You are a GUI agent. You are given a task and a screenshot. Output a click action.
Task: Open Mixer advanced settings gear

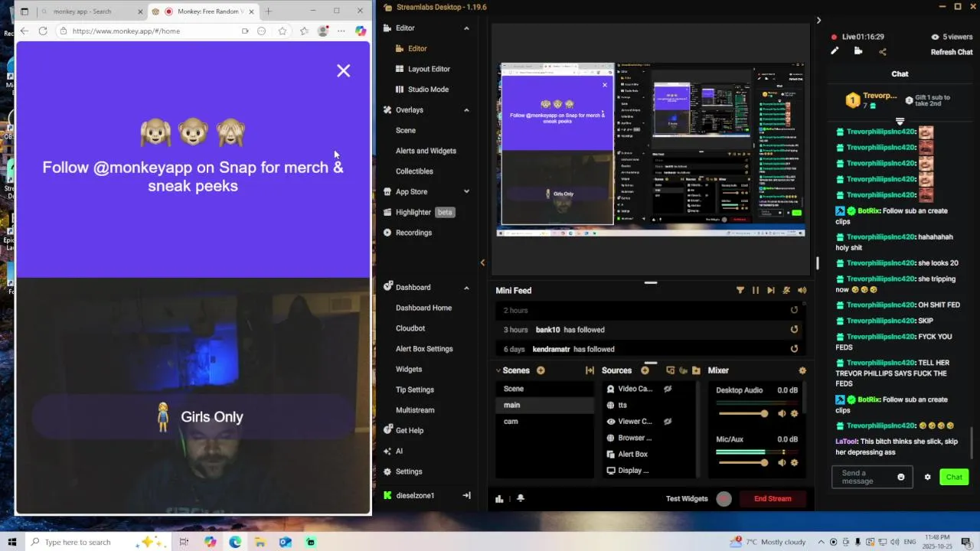click(802, 370)
